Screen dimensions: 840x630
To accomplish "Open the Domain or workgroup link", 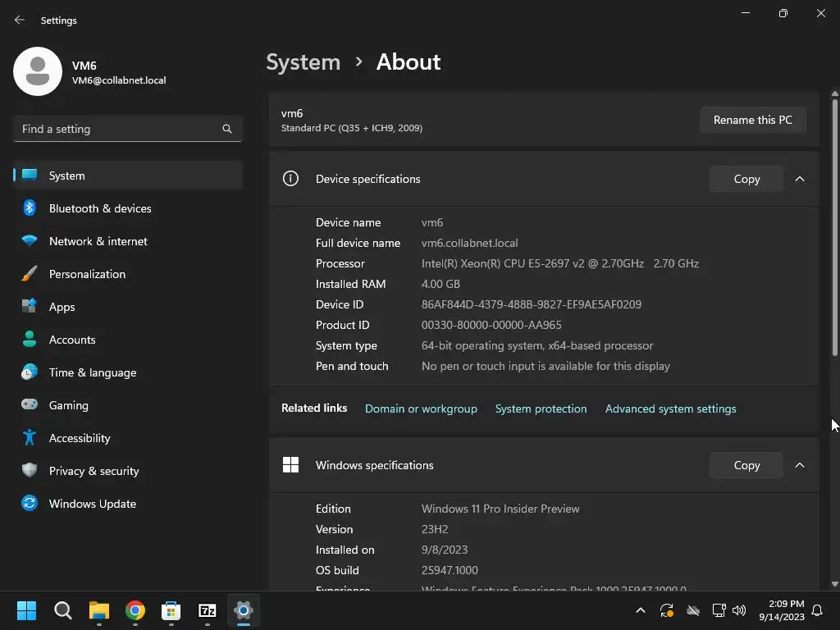I will pos(421,409).
